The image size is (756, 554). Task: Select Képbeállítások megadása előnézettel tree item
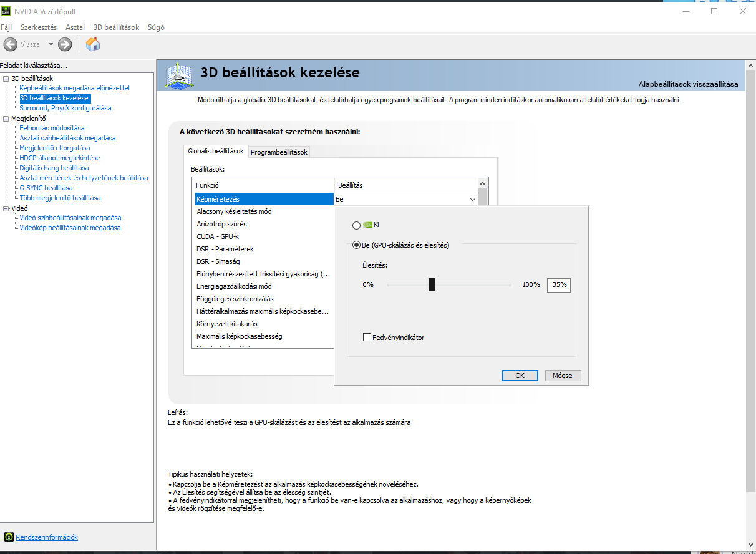click(74, 88)
